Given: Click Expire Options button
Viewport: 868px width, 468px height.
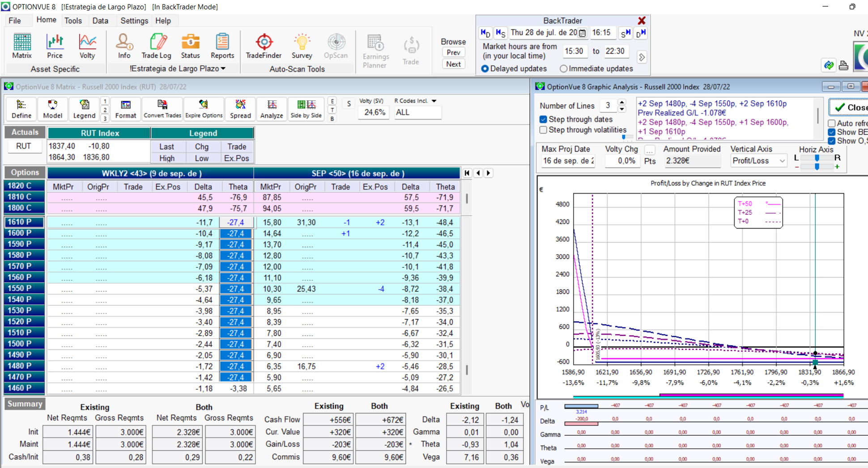Looking at the screenshot, I should pyautogui.click(x=204, y=109).
